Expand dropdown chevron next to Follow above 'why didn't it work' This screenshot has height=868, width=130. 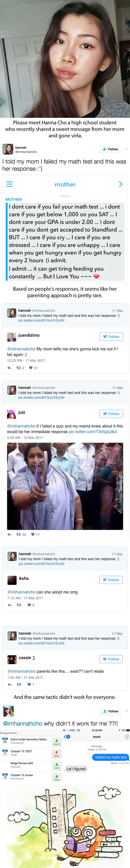[126, 711]
